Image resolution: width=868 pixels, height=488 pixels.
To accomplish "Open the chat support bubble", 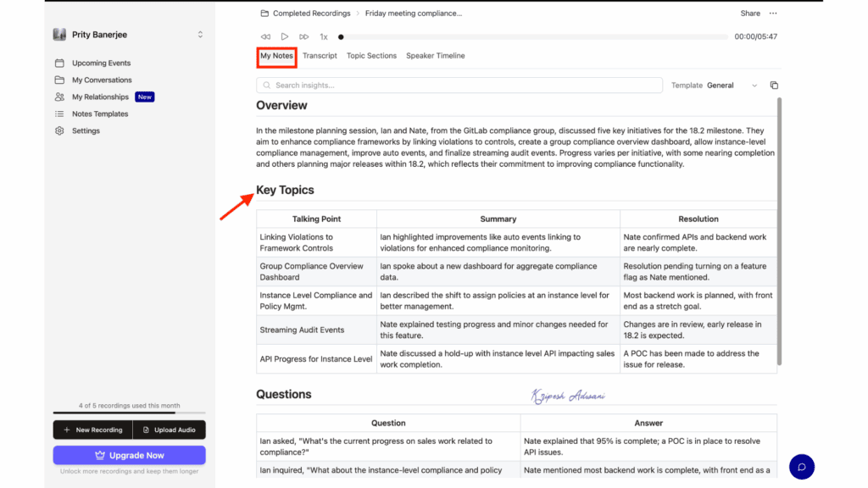I will coord(801,467).
